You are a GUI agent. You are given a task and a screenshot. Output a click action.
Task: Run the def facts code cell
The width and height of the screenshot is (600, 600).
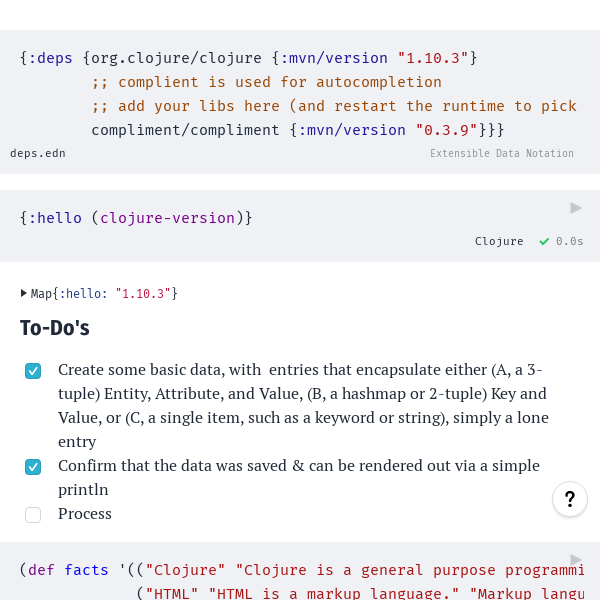coord(576,559)
